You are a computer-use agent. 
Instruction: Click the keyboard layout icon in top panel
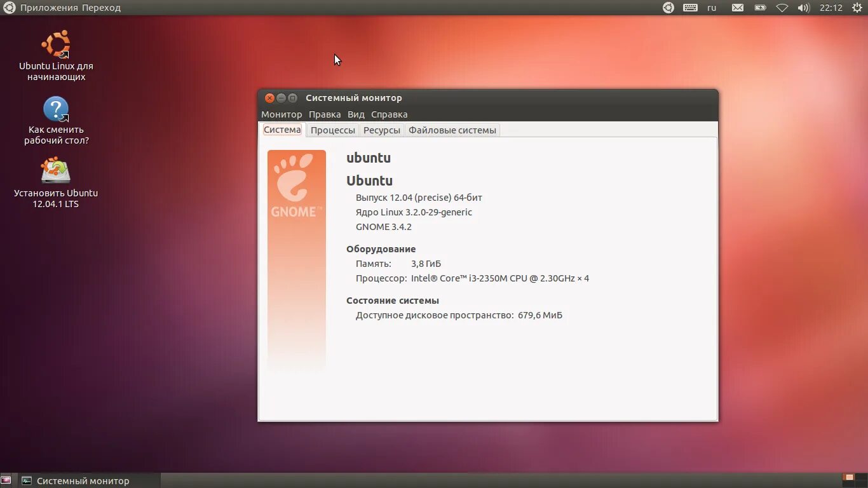[690, 8]
